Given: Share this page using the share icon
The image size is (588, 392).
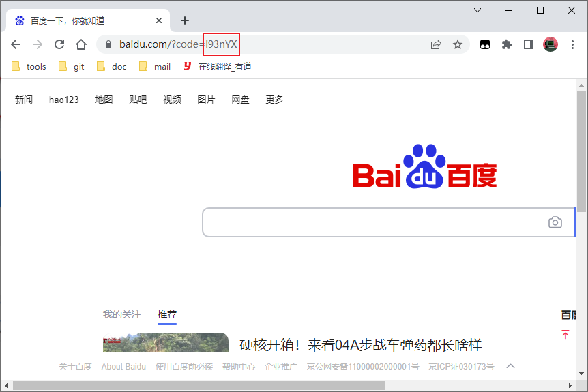Looking at the screenshot, I should 436,44.
